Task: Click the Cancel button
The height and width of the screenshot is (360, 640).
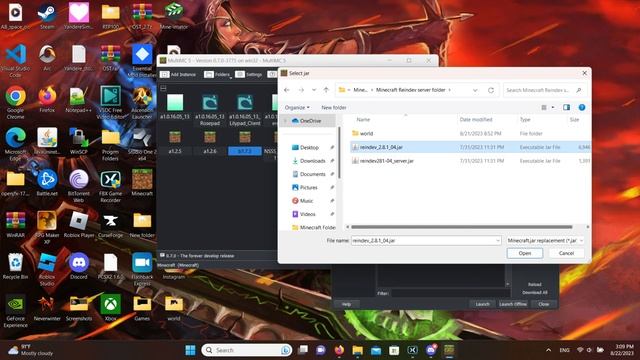Action: point(566,253)
